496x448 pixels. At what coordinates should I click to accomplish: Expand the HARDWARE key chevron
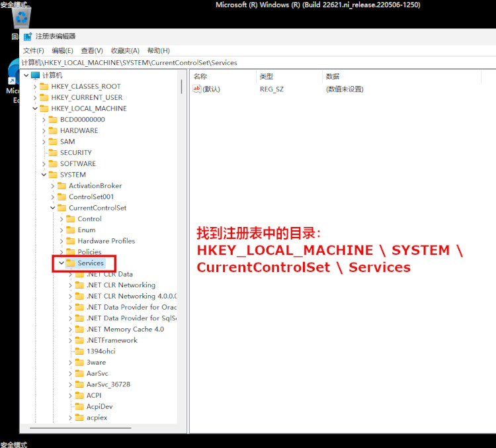point(44,131)
